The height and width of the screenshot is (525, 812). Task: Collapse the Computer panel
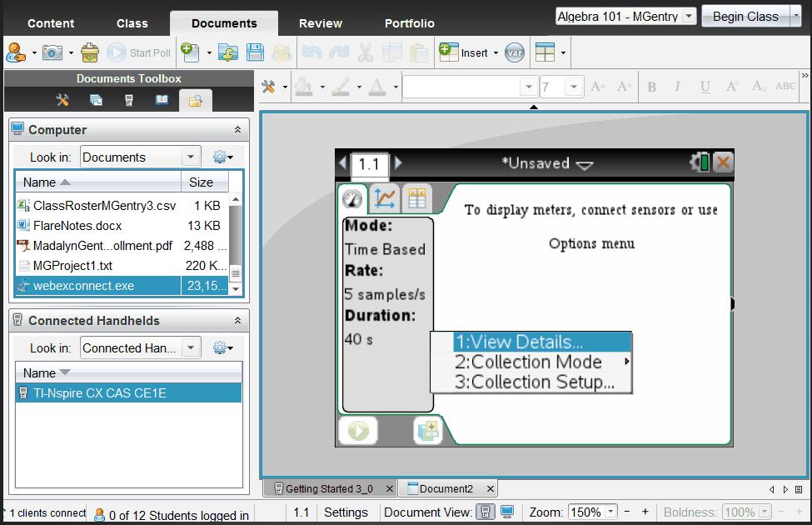(x=237, y=129)
